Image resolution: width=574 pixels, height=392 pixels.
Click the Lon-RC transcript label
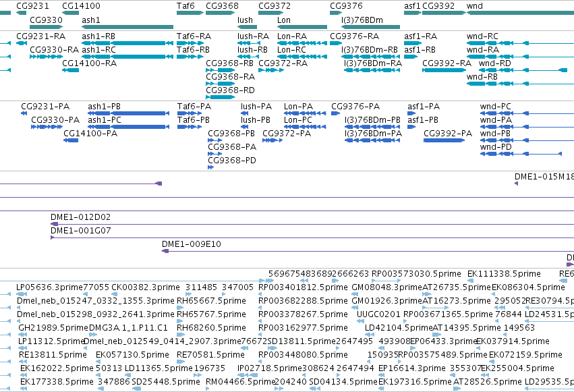(291, 49)
